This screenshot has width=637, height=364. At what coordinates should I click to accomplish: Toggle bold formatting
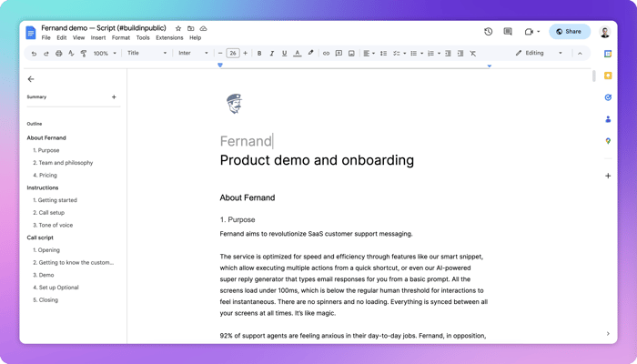(x=259, y=53)
